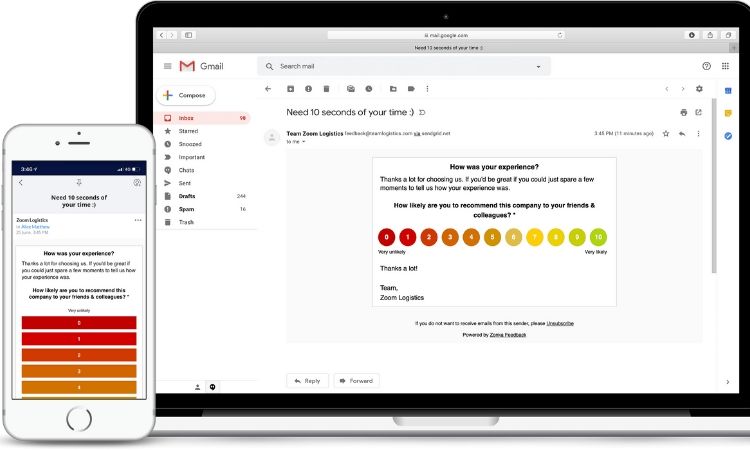Click the Gmail logo
Viewport: 750px width, 450px height.
[x=201, y=66]
